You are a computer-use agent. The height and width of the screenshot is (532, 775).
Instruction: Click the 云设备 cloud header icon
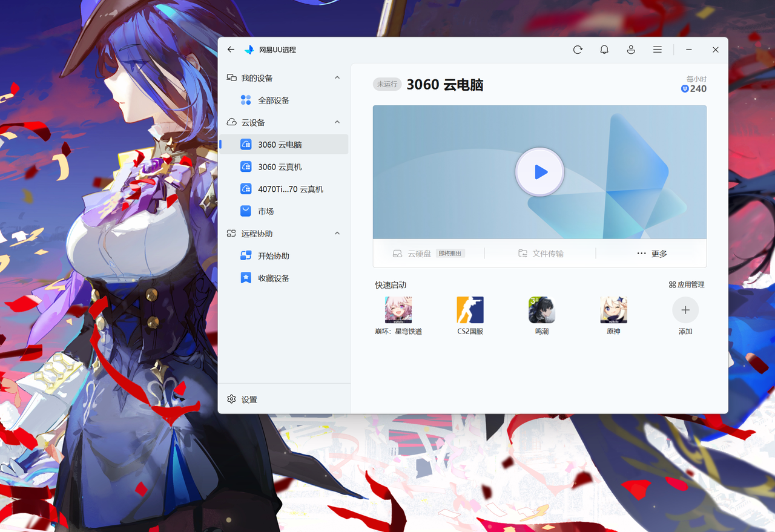[x=231, y=122]
